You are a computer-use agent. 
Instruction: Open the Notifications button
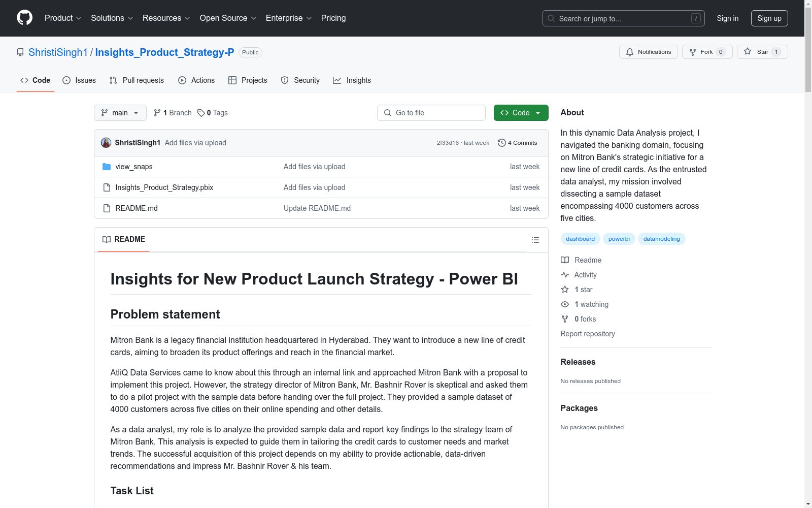coord(649,52)
